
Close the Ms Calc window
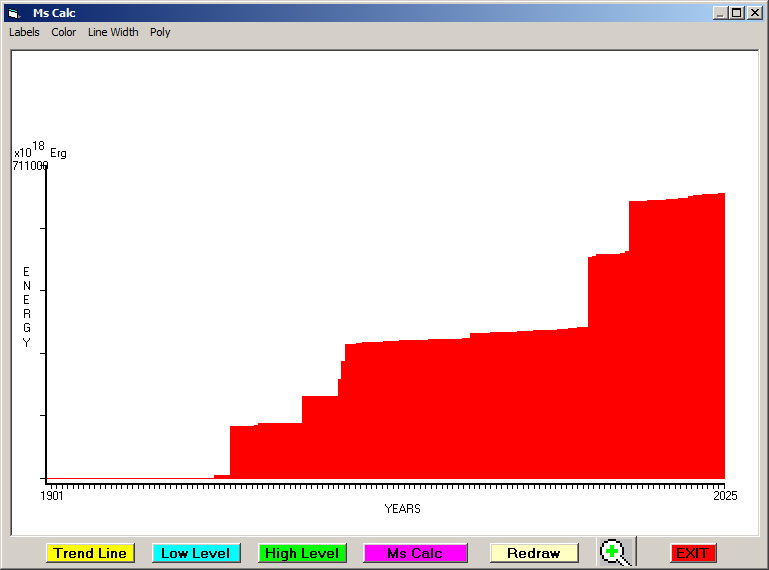tap(754, 13)
